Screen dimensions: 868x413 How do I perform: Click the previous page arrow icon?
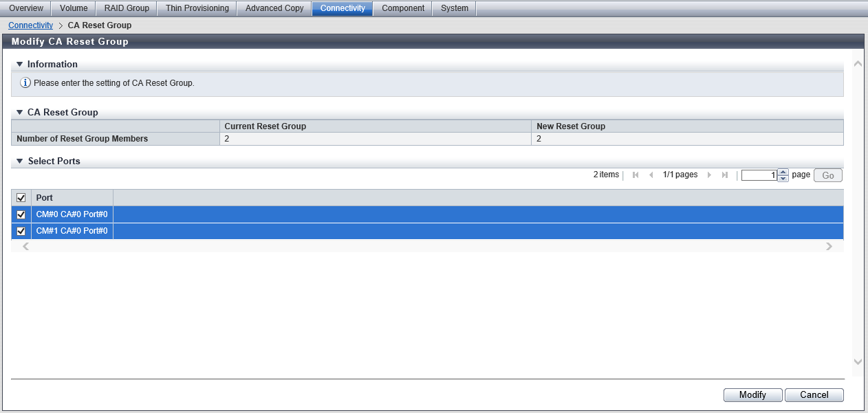pos(651,175)
